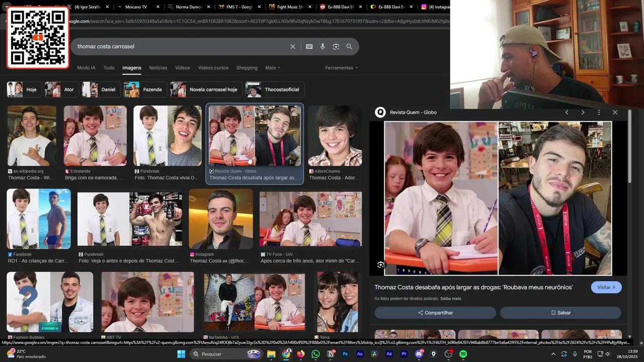This screenshot has height=362, width=644.
Task: Expand the Mais menu
Action: pos(273,68)
